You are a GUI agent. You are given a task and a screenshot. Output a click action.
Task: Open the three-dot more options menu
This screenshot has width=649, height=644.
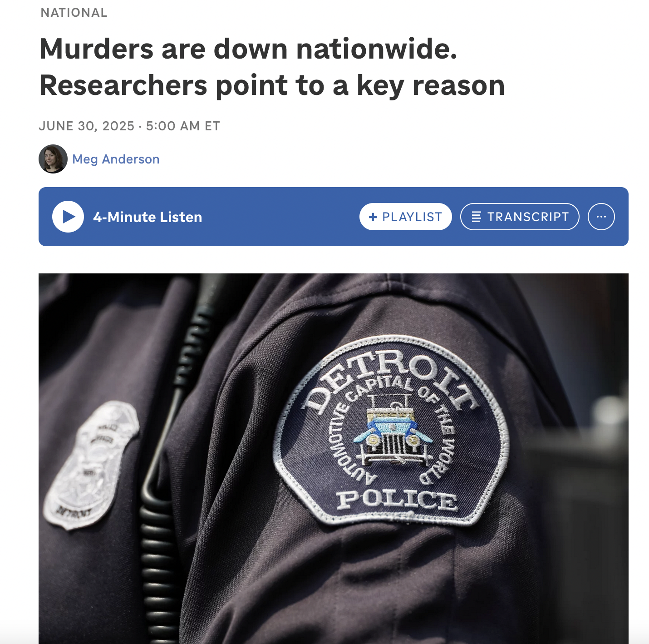pyautogui.click(x=601, y=217)
